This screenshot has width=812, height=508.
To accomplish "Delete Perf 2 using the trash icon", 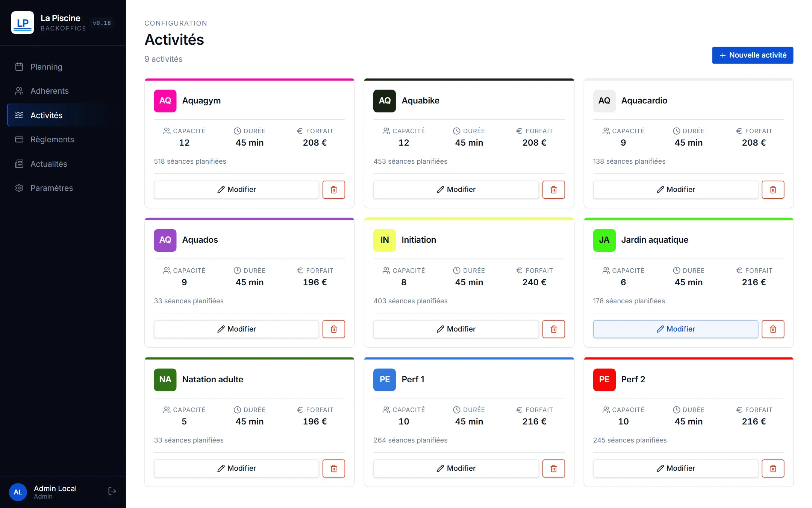I will pyautogui.click(x=773, y=468).
